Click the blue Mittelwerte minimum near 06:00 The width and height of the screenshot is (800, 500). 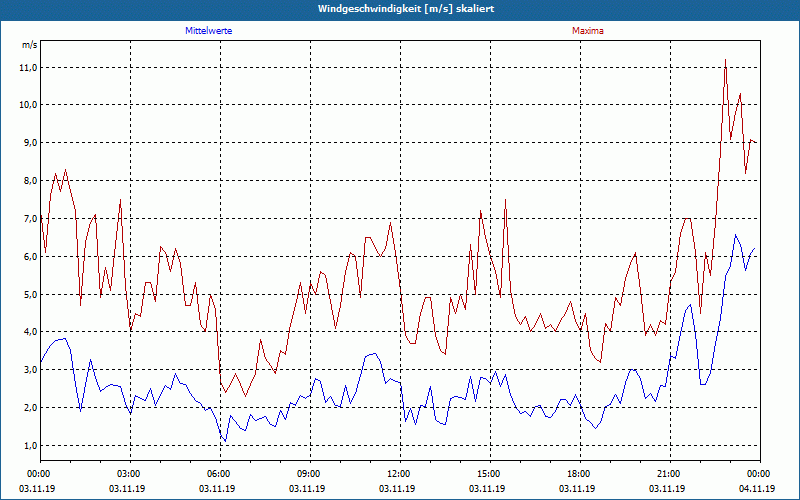(225, 441)
